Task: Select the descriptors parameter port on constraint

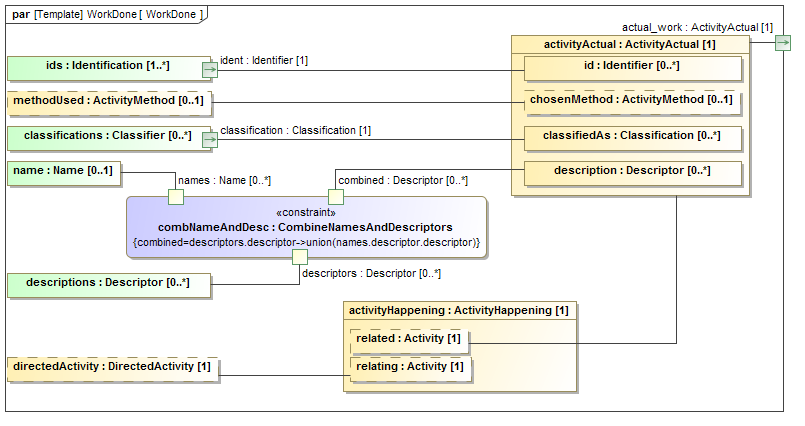Action: coord(300,257)
